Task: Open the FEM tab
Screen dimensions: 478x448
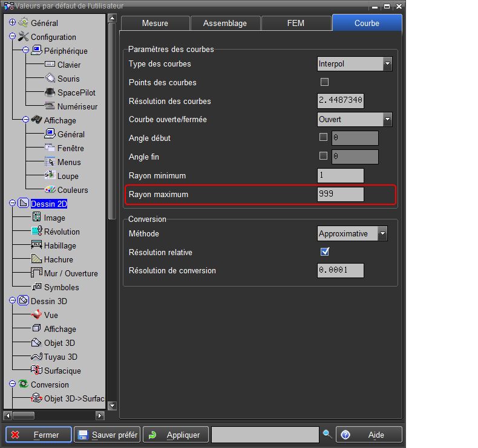Action: pyautogui.click(x=296, y=24)
